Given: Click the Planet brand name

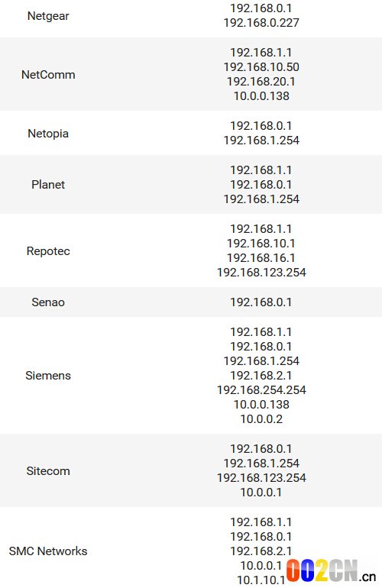Looking at the screenshot, I should 48,185.
